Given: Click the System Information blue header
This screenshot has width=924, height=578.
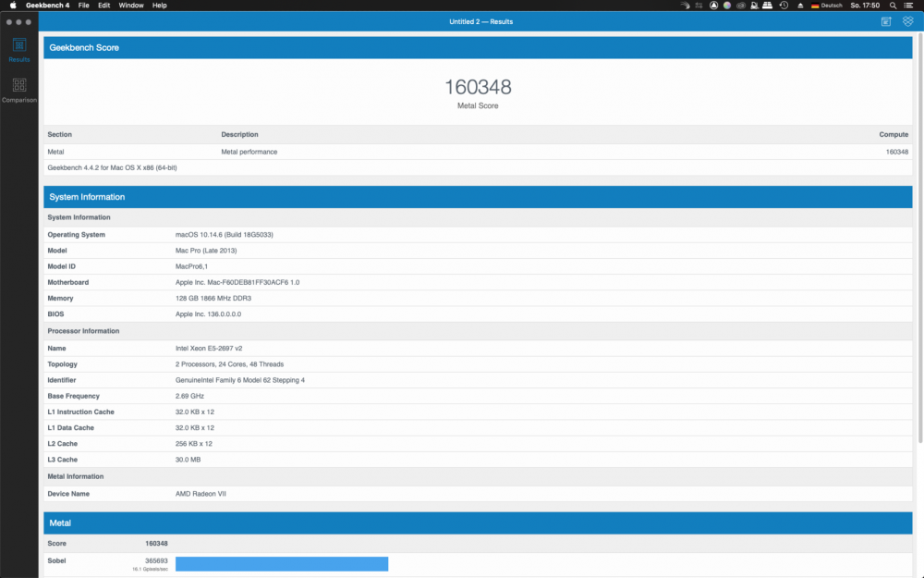Looking at the screenshot, I should pos(478,197).
